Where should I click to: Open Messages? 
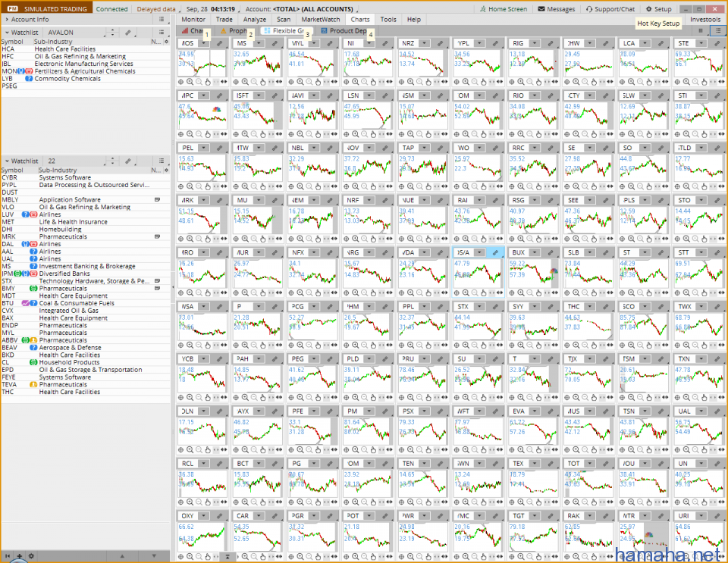tap(556, 9)
